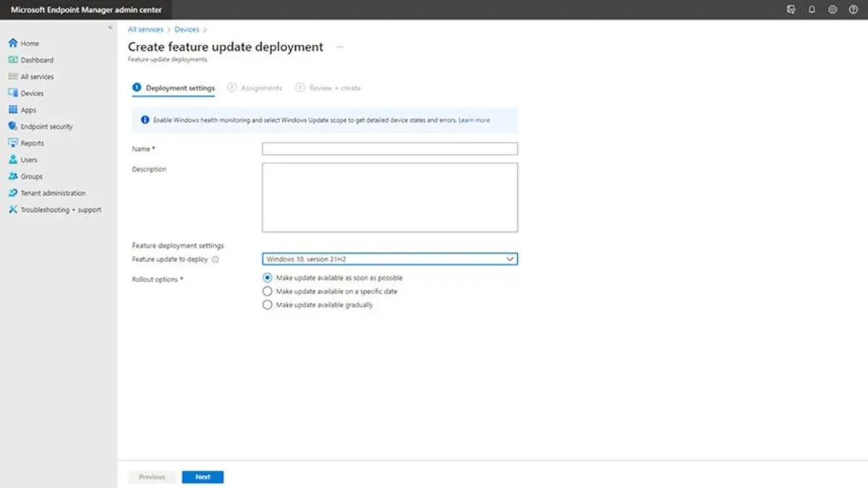Image resolution: width=868 pixels, height=488 pixels.
Task: Open the help question mark icon
Action: pyautogui.click(x=854, y=9)
